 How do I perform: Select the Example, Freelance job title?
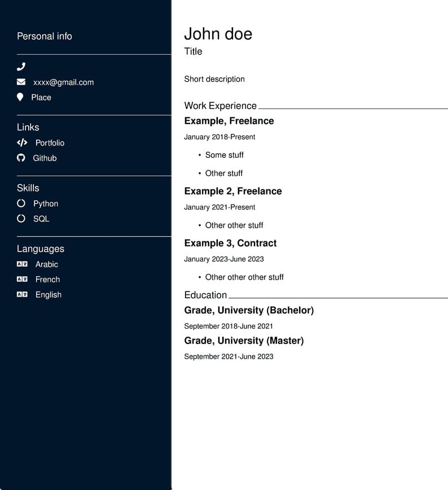229,121
